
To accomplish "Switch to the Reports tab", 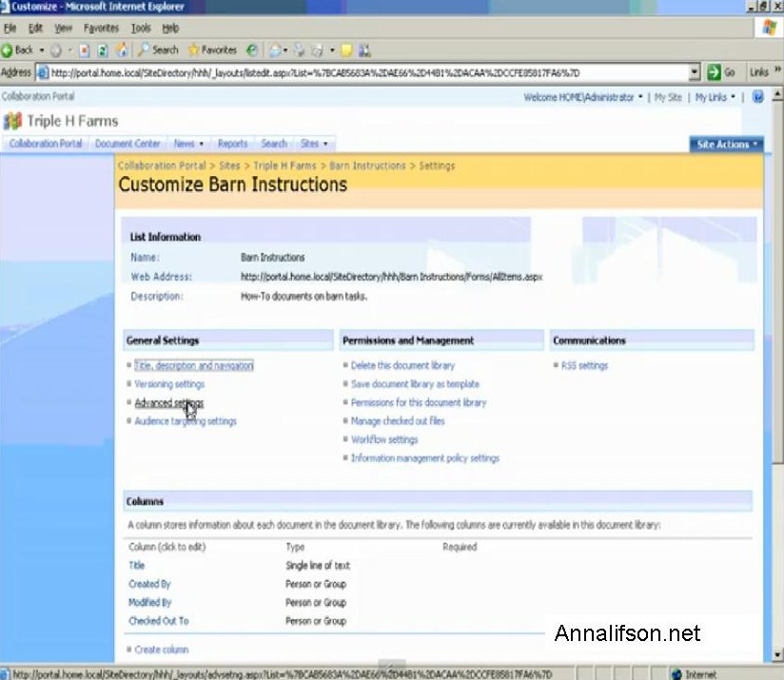I will click(232, 144).
